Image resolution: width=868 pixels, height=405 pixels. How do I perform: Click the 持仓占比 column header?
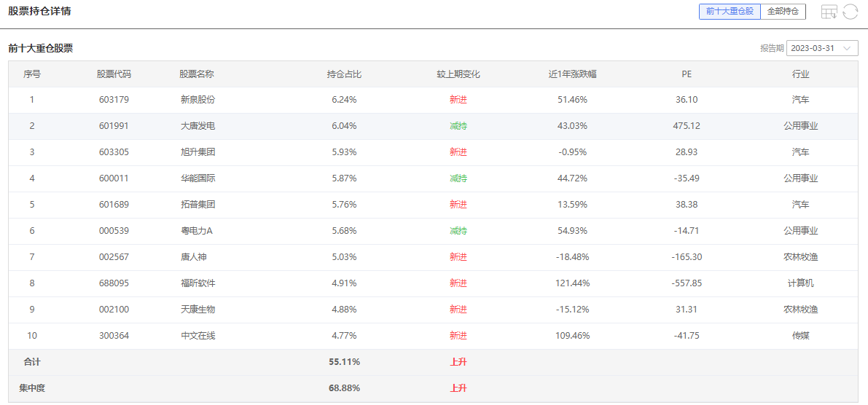click(x=344, y=74)
